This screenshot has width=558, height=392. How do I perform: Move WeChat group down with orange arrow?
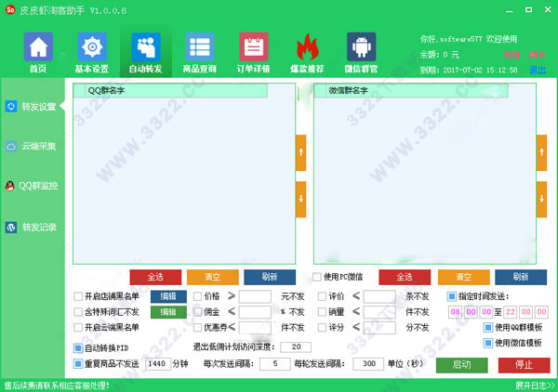(x=541, y=199)
